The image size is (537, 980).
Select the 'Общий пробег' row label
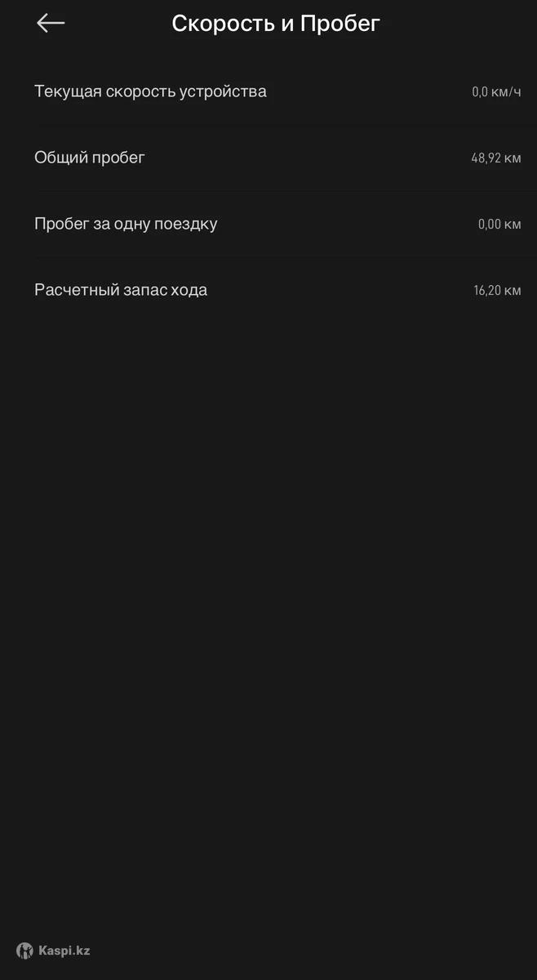pyautogui.click(x=90, y=158)
